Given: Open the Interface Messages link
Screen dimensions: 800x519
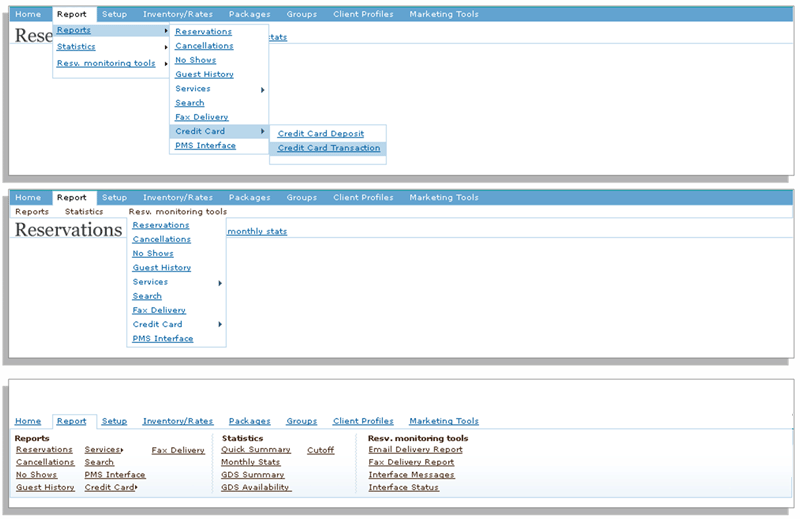Looking at the screenshot, I should point(411,475).
